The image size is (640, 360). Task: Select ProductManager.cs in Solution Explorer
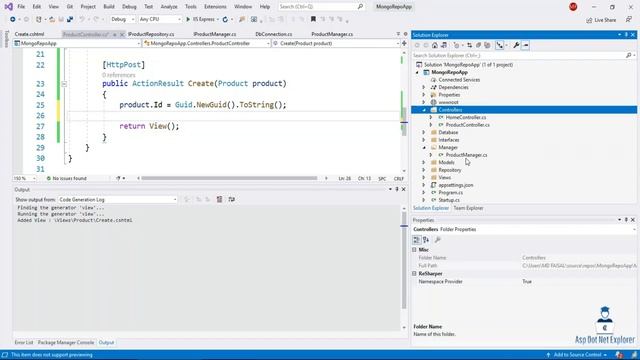tap(466, 155)
